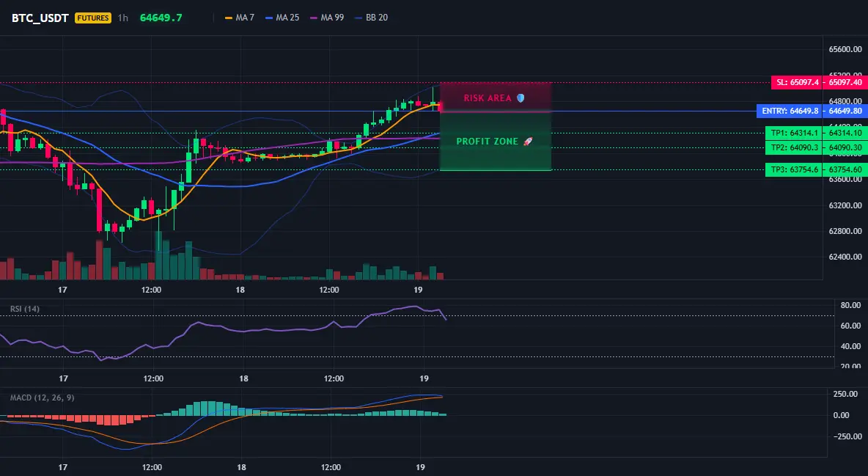
Task: Click the TP3: 63754.6 price tag
Action: point(794,169)
